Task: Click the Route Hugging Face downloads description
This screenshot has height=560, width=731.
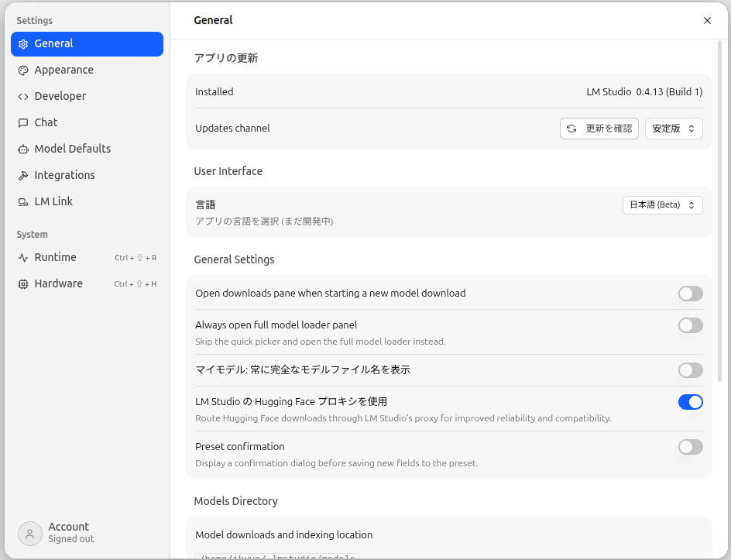Action: 403,418
